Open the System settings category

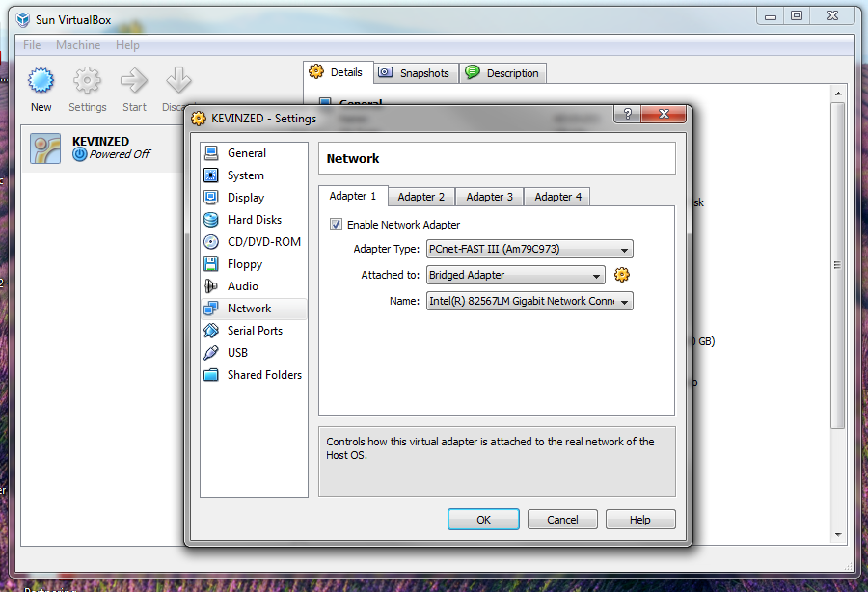245,175
